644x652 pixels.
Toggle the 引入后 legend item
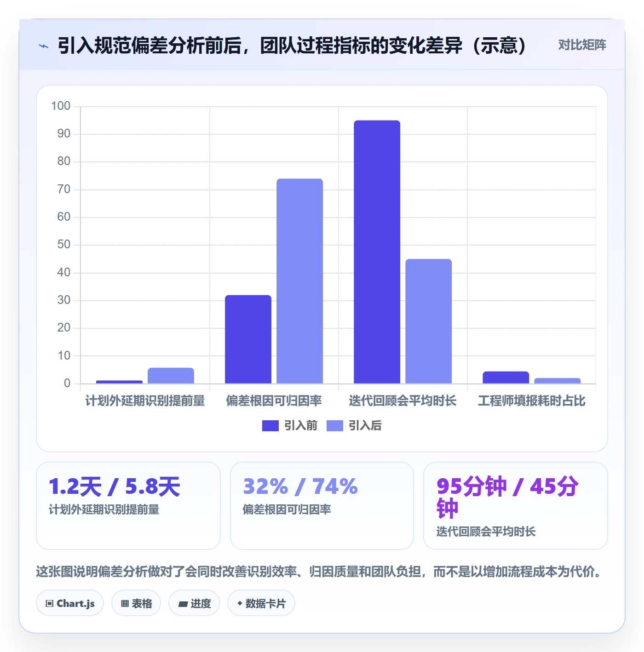pos(354,426)
